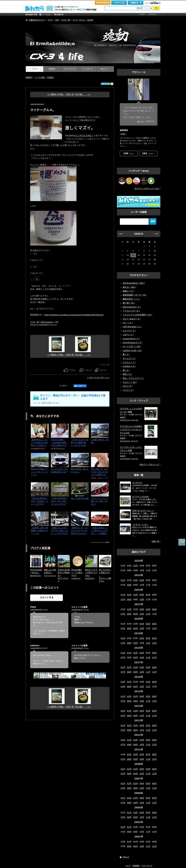Click the RSS2.0 feed icon
The height and width of the screenshot is (868, 186).
coord(121,857)
